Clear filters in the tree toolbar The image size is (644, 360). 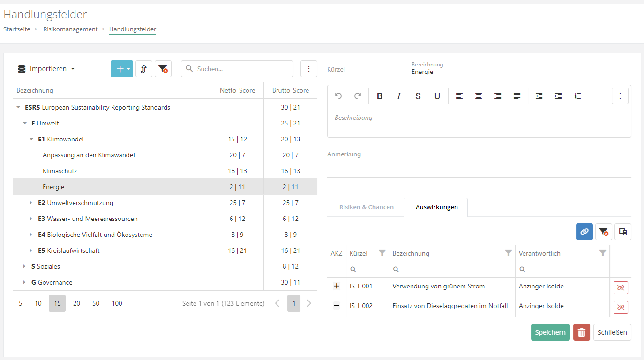(x=163, y=69)
